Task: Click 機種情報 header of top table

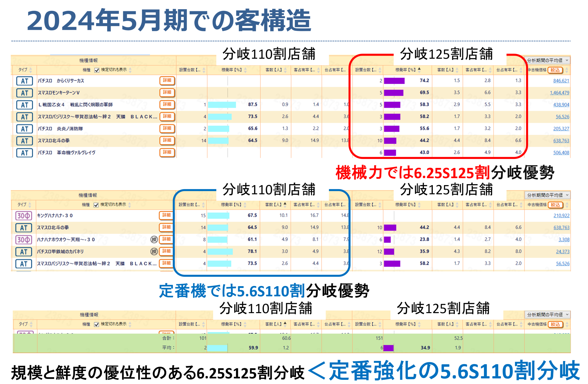Action: click(88, 61)
